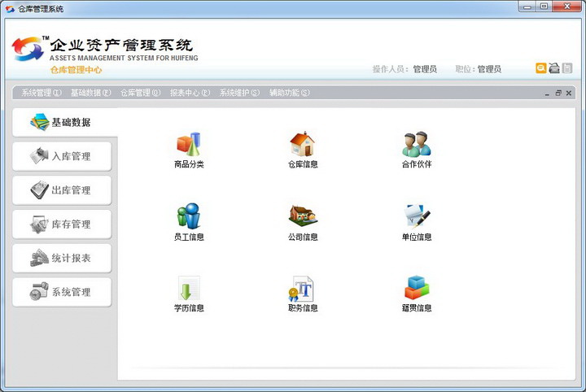Viewport: 586px width, 392px height.
Task: Open the 商品分类 icon
Action: pyautogui.click(x=188, y=145)
